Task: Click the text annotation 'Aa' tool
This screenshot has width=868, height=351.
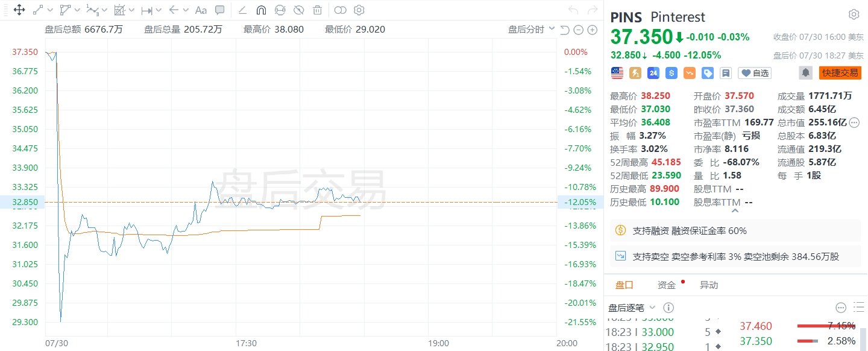Action: (201, 10)
